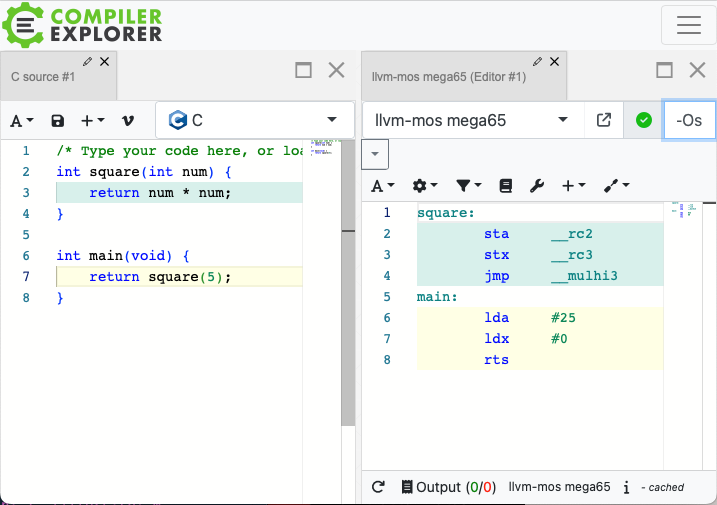Click source line 'return square(5);'
Screen dimensions: 717x505
(x=160, y=277)
